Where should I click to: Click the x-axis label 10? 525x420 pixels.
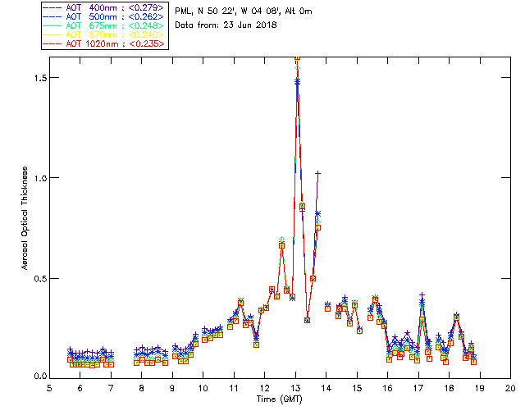pyautogui.click(x=203, y=388)
